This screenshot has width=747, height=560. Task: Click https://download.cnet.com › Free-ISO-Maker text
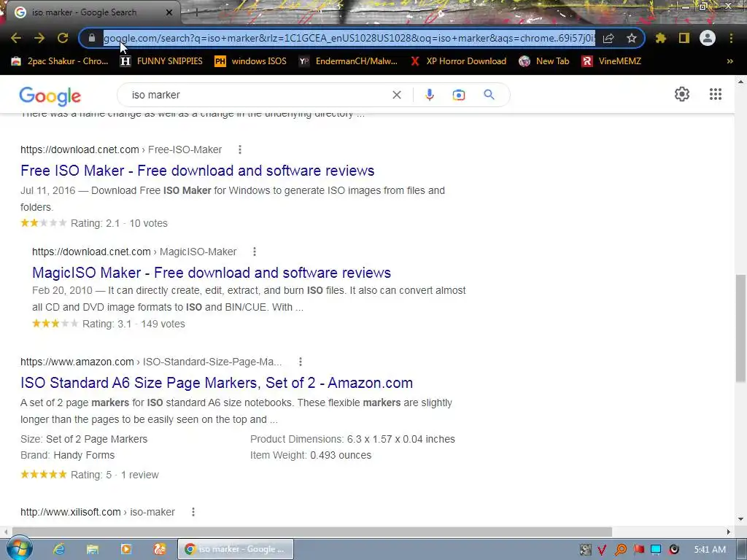[121, 149]
